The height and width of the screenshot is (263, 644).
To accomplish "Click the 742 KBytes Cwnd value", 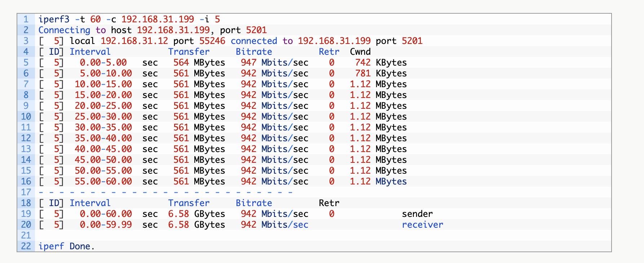I will (380, 63).
